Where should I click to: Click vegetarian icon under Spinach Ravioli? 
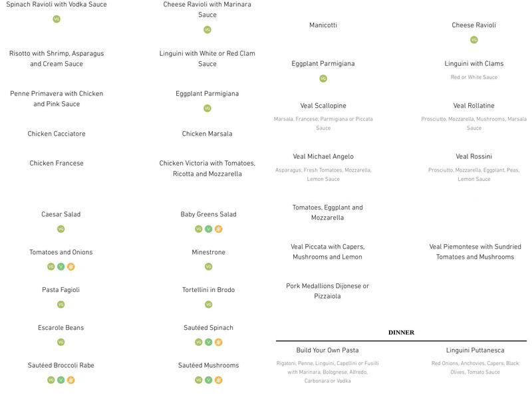click(x=57, y=19)
